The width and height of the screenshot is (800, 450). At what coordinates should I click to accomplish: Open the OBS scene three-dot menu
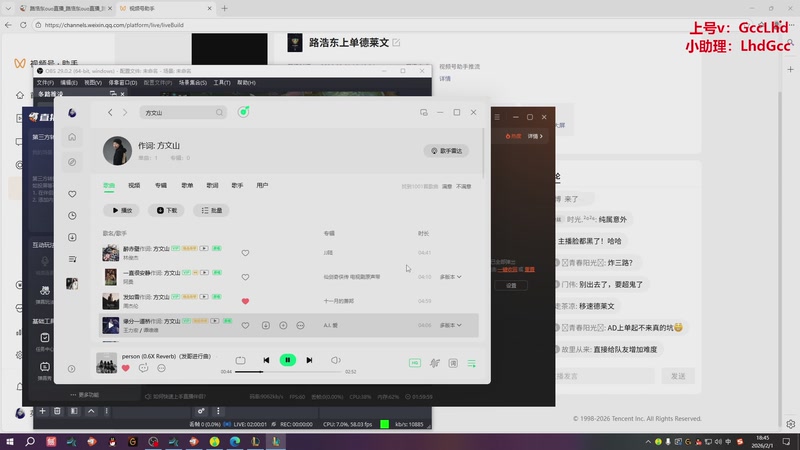coord(106,411)
